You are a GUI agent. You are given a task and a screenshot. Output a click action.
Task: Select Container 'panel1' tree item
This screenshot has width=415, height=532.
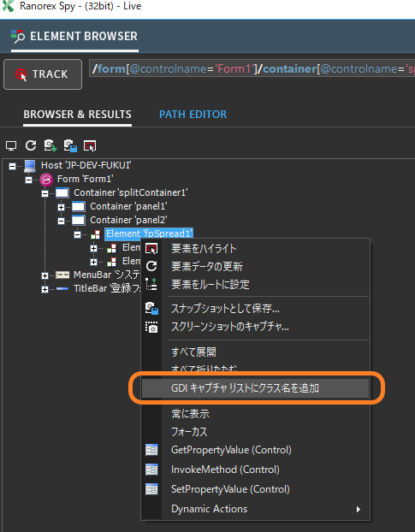point(128,206)
